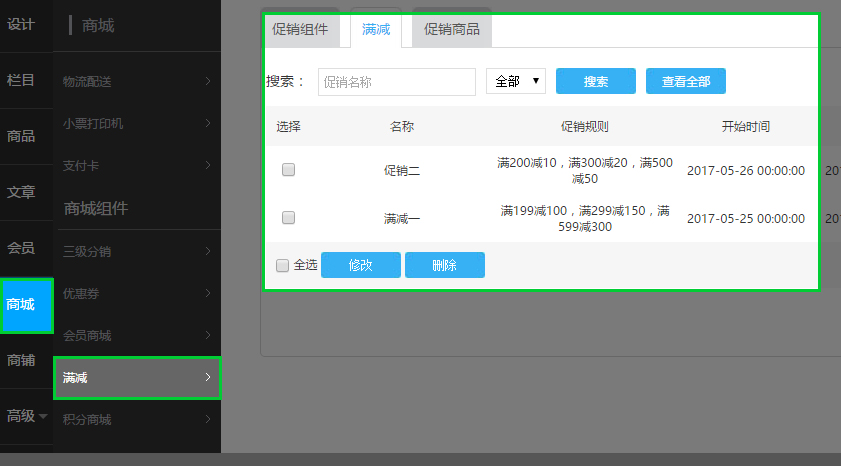Open 设计 in the left navigation
841x466 pixels.
[x=21, y=24]
